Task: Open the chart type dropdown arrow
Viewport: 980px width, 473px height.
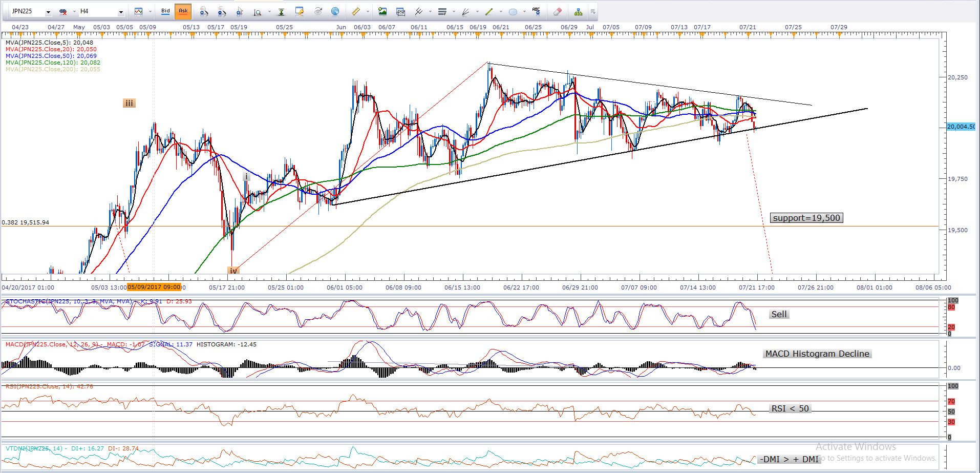Action: click(150, 11)
